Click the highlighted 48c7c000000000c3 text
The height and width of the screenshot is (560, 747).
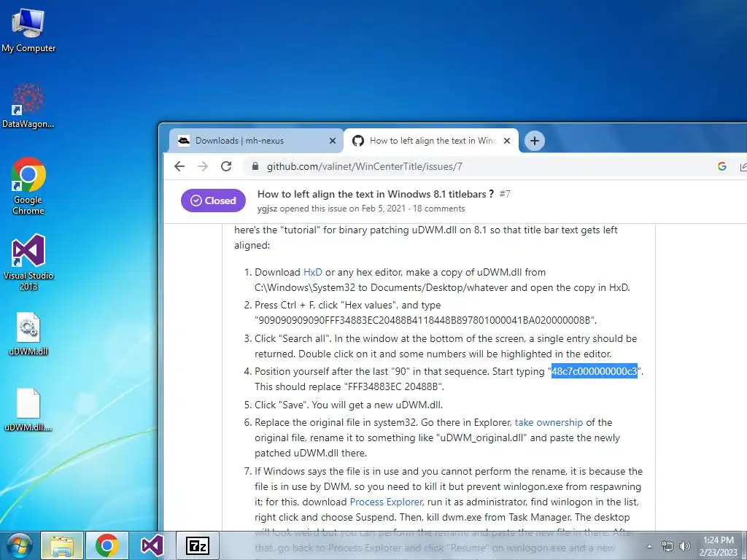coord(594,371)
